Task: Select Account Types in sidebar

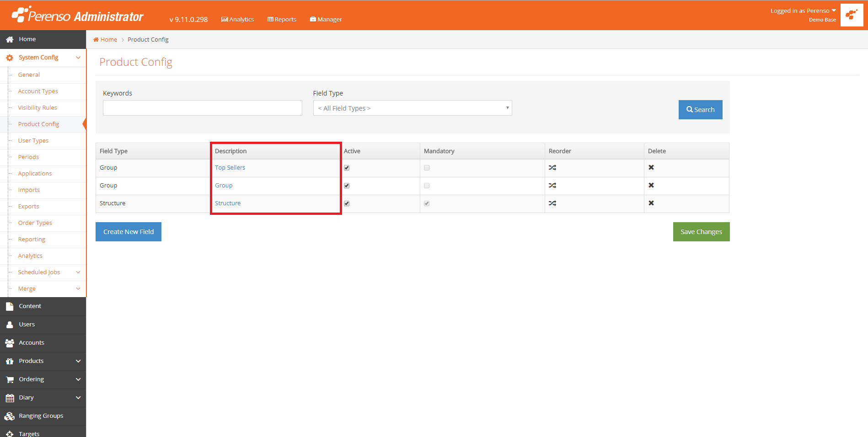Action: point(38,91)
